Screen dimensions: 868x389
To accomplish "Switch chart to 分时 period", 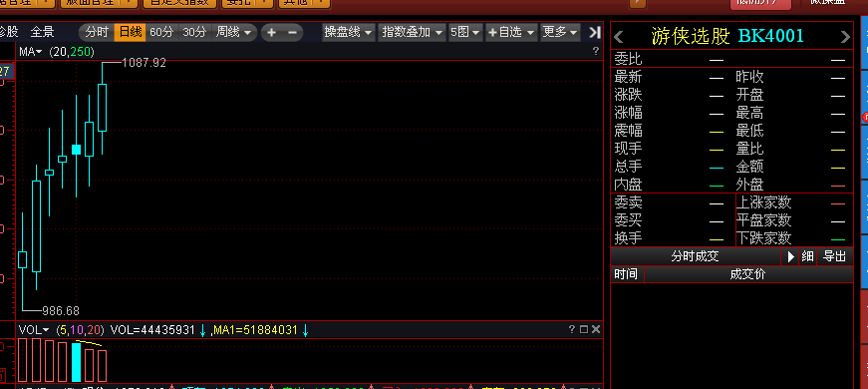I will 97,32.
